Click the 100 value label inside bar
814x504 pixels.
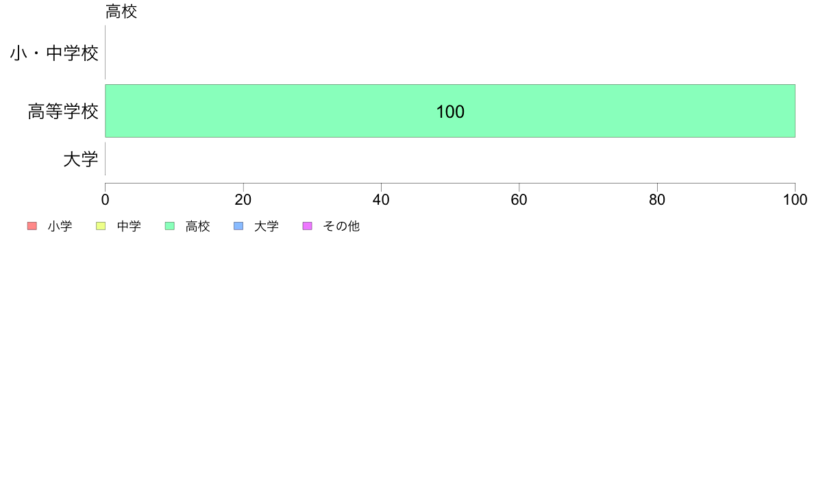450,112
